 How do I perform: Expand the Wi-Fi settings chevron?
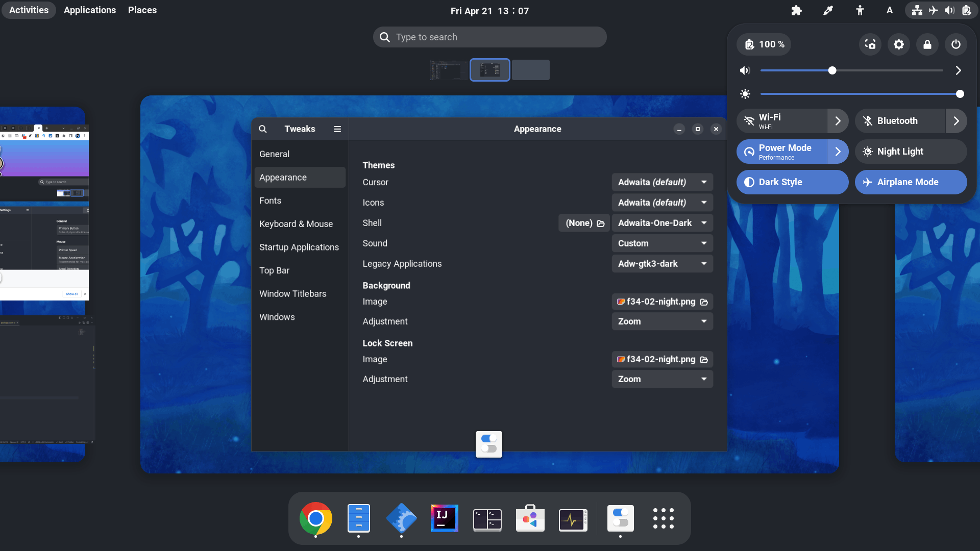pyautogui.click(x=837, y=121)
